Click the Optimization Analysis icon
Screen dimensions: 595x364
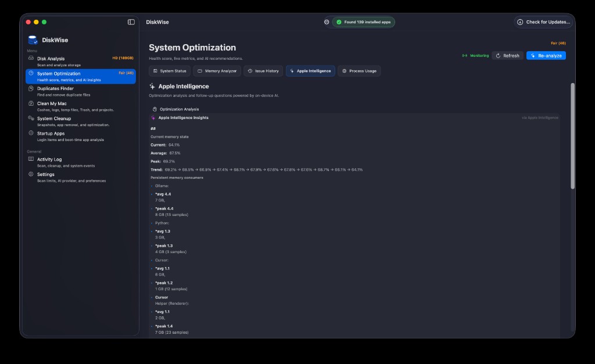[155, 109]
